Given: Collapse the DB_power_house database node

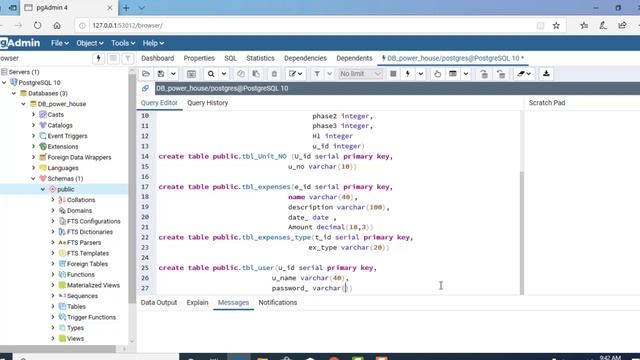Looking at the screenshot, I should [x=23, y=104].
